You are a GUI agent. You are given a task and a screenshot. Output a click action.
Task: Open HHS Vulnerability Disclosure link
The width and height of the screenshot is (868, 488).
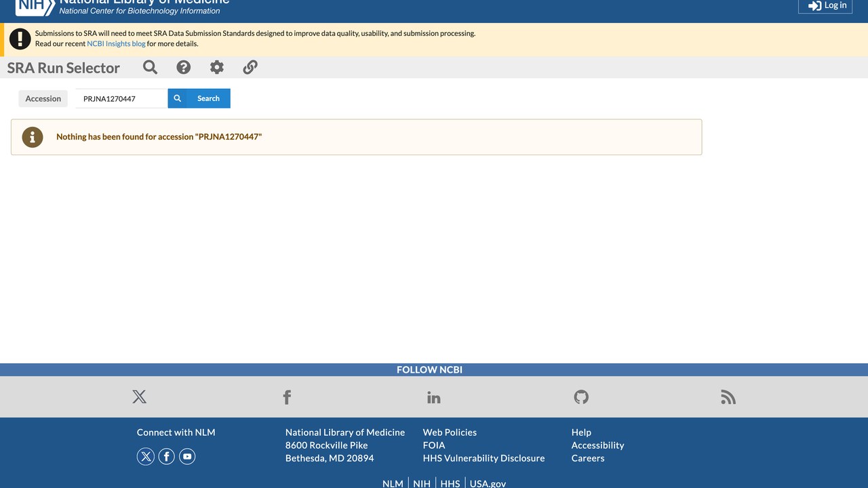tap(484, 458)
